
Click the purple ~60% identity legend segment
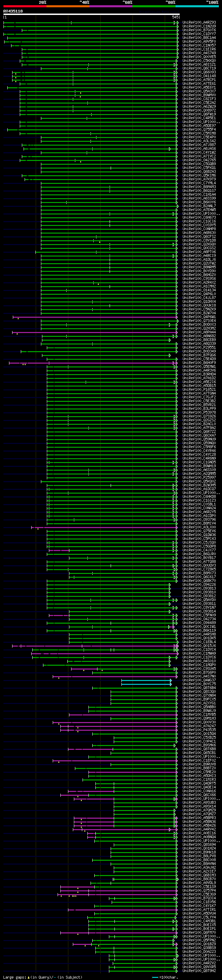(111, 6)
